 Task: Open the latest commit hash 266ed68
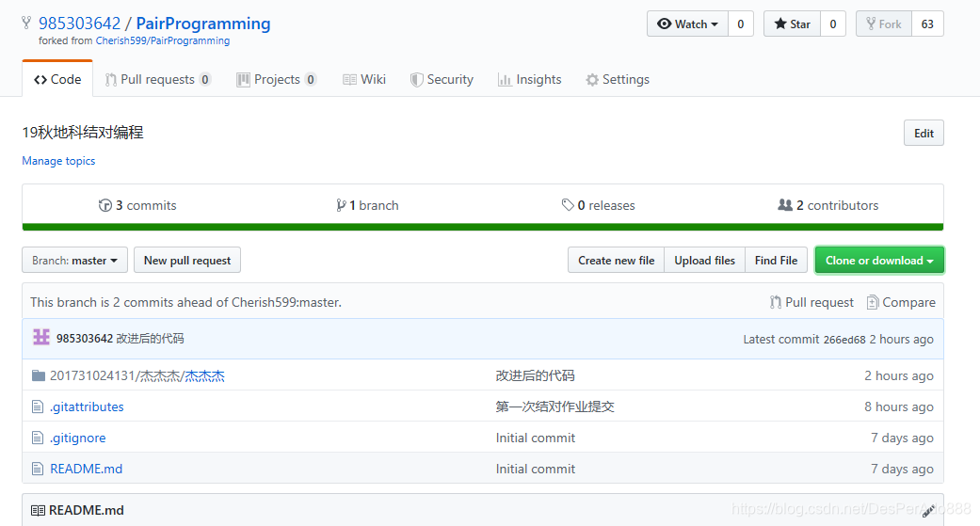(x=844, y=339)
